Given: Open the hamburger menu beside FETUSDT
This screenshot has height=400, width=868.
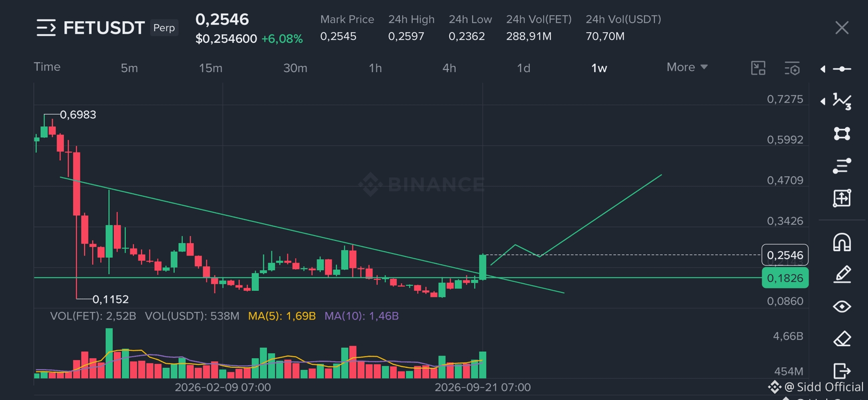Looking at the screenshot, I should point(46,28).
